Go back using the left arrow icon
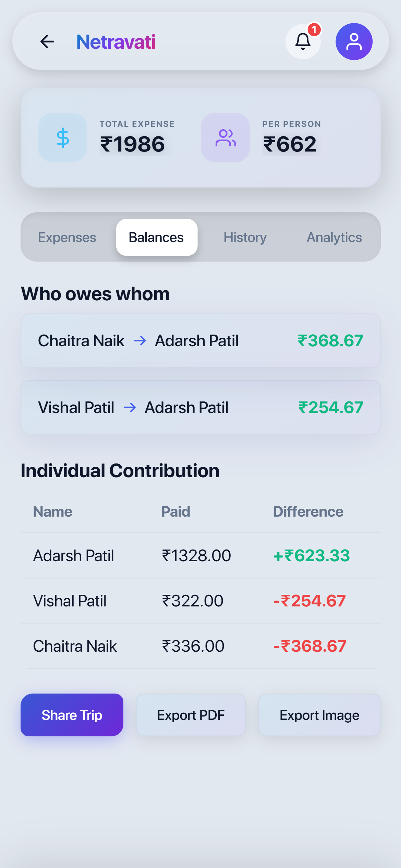Screen dimensions: 401x868 [x=47, y=42]
